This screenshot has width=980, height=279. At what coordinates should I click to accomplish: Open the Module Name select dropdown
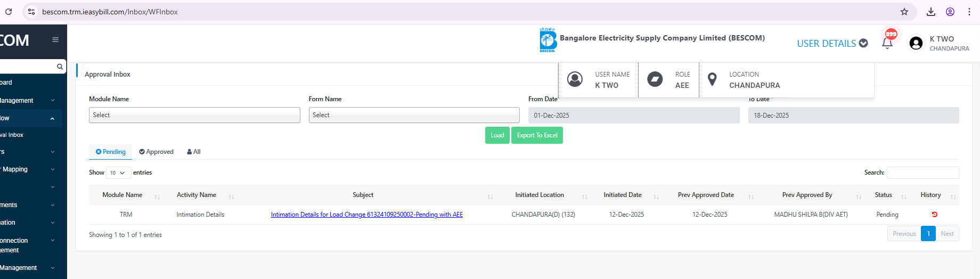(x=194, y=115)
